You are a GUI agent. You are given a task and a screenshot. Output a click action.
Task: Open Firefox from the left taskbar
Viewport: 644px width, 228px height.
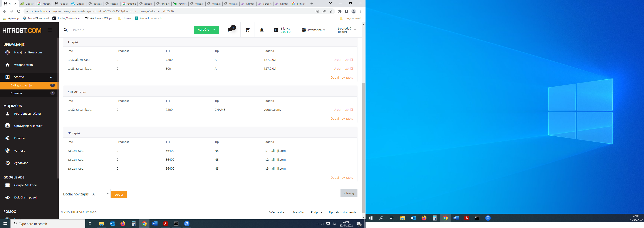(123, 224)
